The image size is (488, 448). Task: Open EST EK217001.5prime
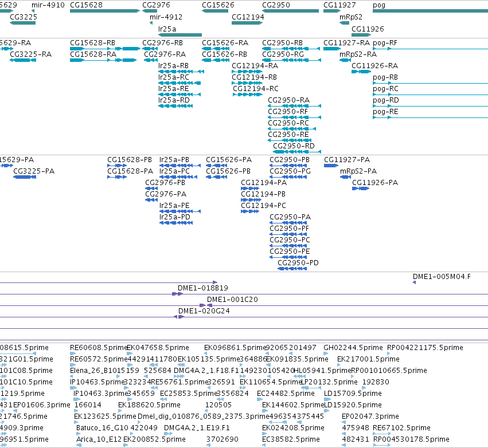pos(368,359)
